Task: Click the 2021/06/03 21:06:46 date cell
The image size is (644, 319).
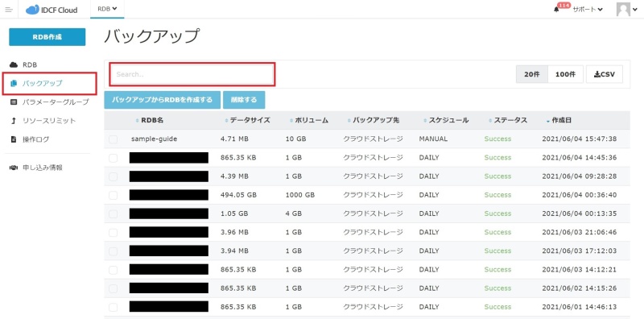Action: tap(580, 232)
